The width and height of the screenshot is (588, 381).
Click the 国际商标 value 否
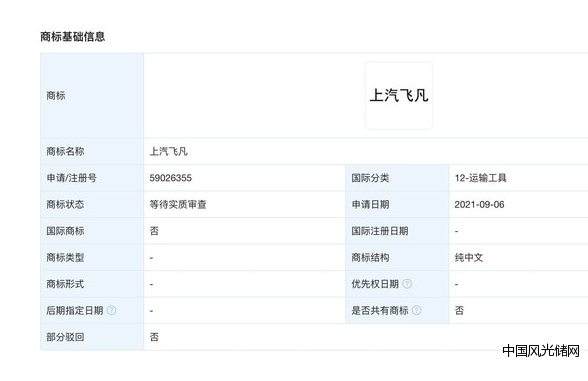154,231
